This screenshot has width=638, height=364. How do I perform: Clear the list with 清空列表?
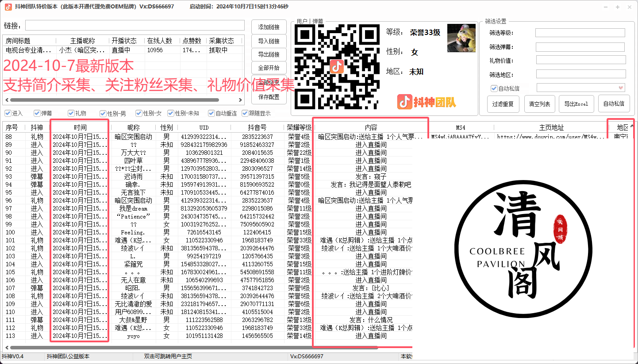[539, 104]
